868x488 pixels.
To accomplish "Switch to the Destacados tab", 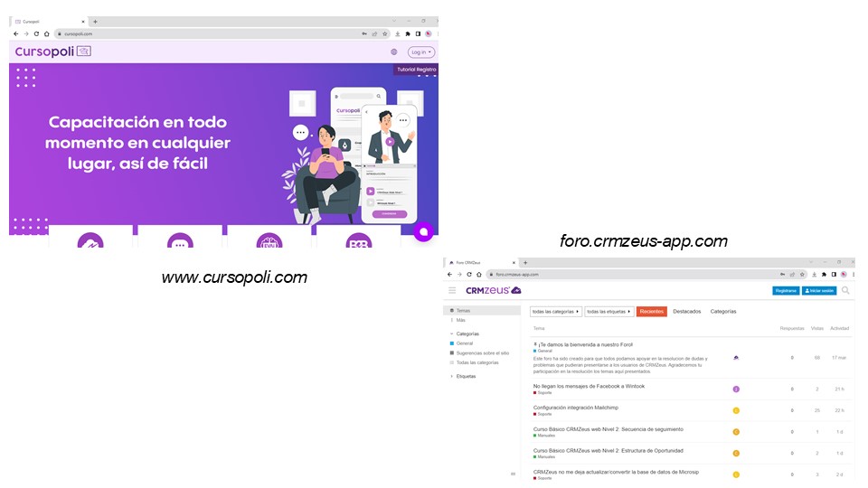I will tap(686, 312).
